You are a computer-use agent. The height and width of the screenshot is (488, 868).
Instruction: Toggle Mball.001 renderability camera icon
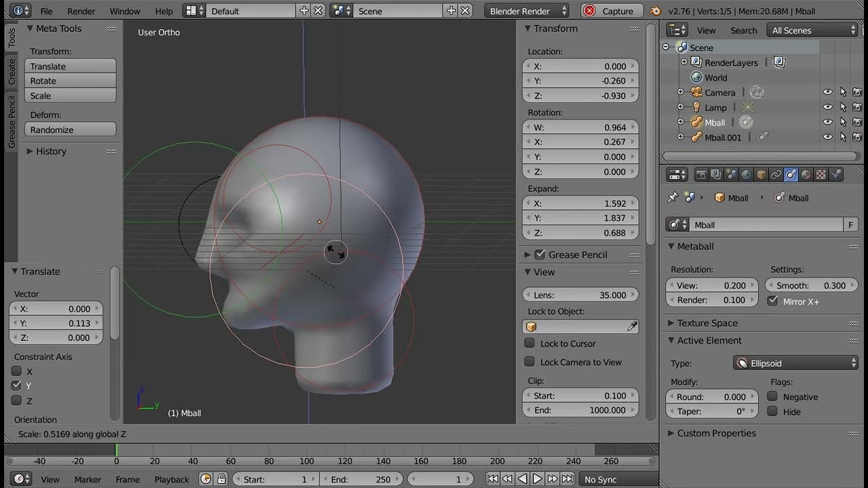click(x=857, y=137)
